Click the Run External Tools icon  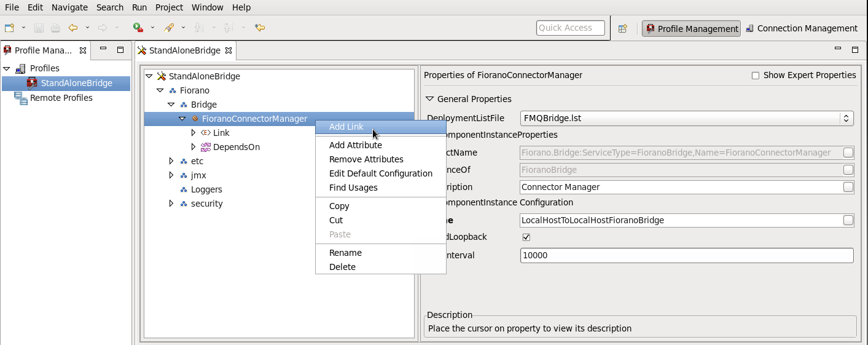[x=138, y=28]
